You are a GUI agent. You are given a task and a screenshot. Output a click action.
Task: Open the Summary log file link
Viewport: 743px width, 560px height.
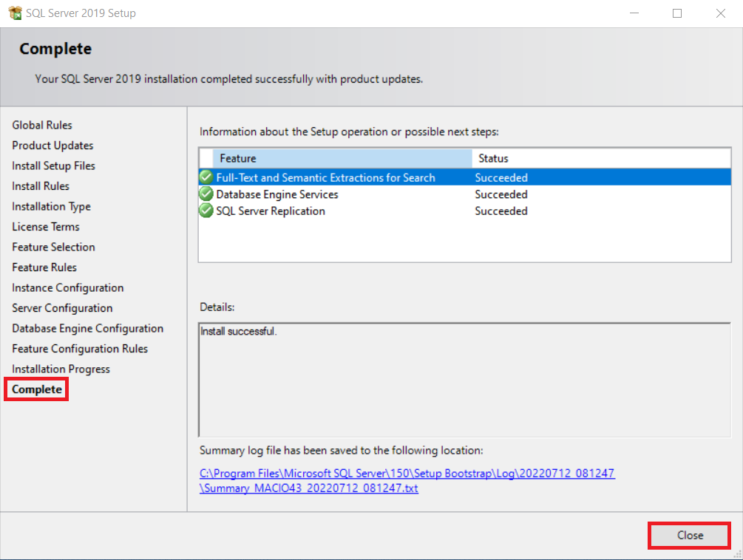click(407, 480)
